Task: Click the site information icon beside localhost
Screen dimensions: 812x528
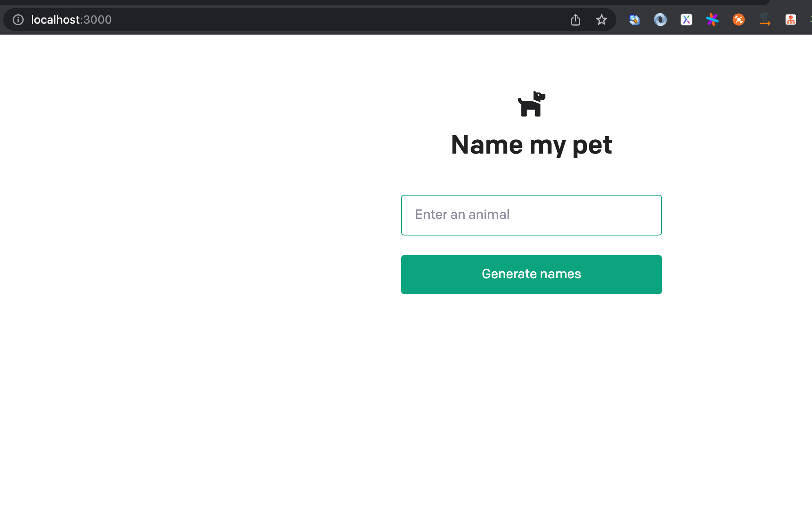Action: (18, 20)
